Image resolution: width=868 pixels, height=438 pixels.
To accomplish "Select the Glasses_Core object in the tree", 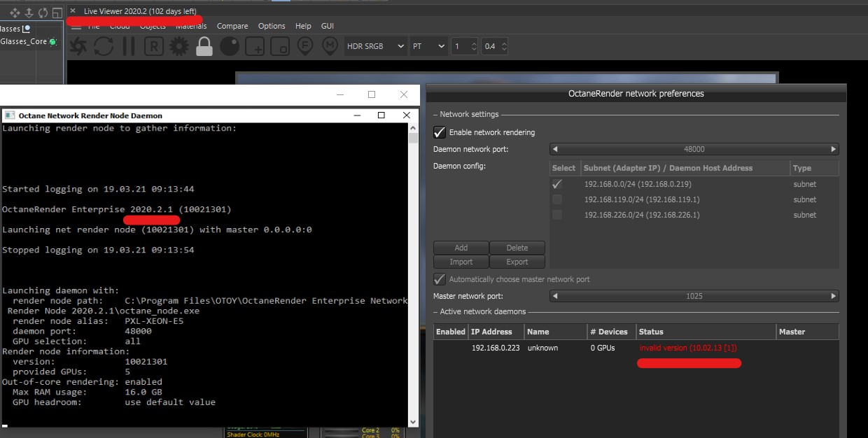I will pyautogui.click(x=24, y=42).
